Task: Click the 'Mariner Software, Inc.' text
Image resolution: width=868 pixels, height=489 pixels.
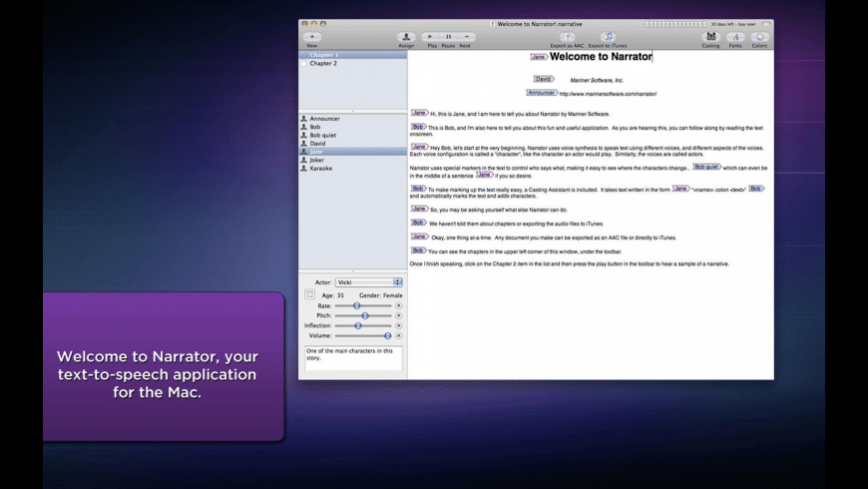Action: click(597, 80)
